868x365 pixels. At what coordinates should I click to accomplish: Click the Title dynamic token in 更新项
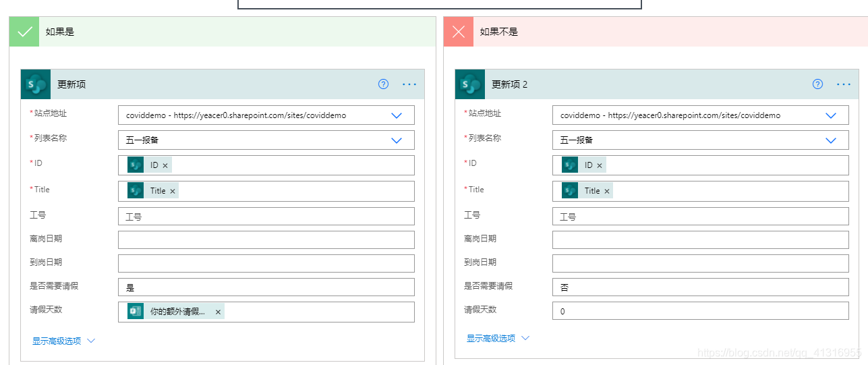click(x=153, y=191)
